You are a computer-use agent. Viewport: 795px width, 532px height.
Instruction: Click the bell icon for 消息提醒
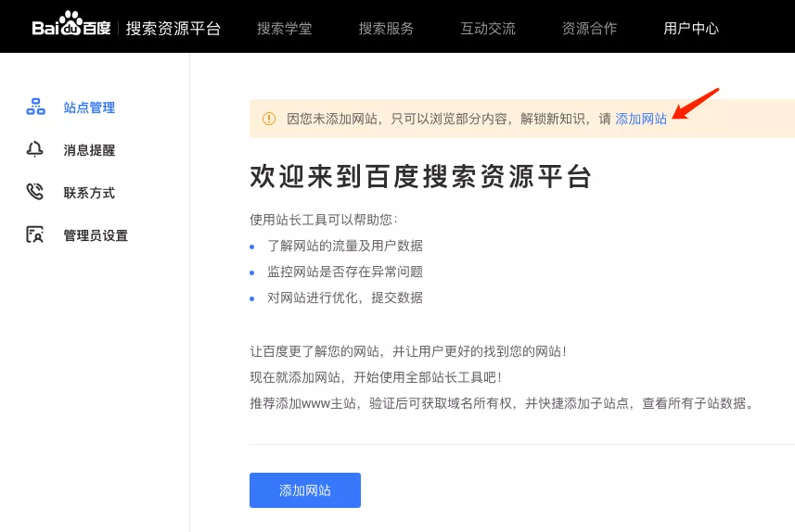(x=34, y=149)
